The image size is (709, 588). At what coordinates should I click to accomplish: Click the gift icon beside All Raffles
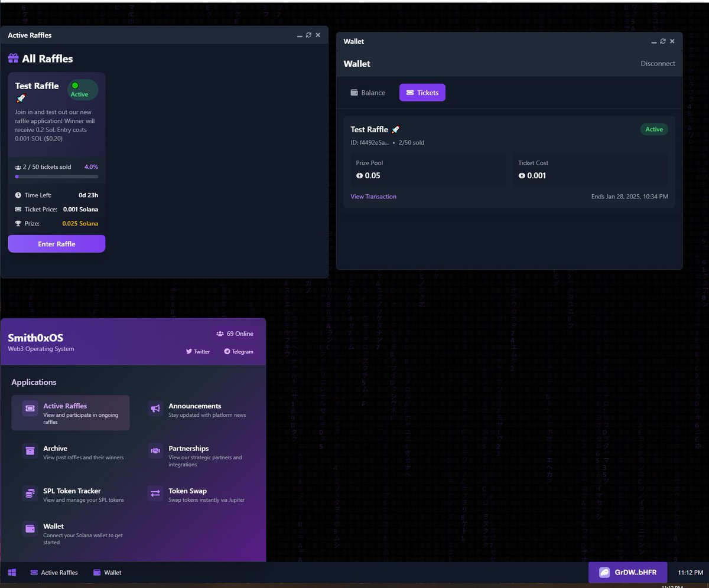[x=13, y=58]
